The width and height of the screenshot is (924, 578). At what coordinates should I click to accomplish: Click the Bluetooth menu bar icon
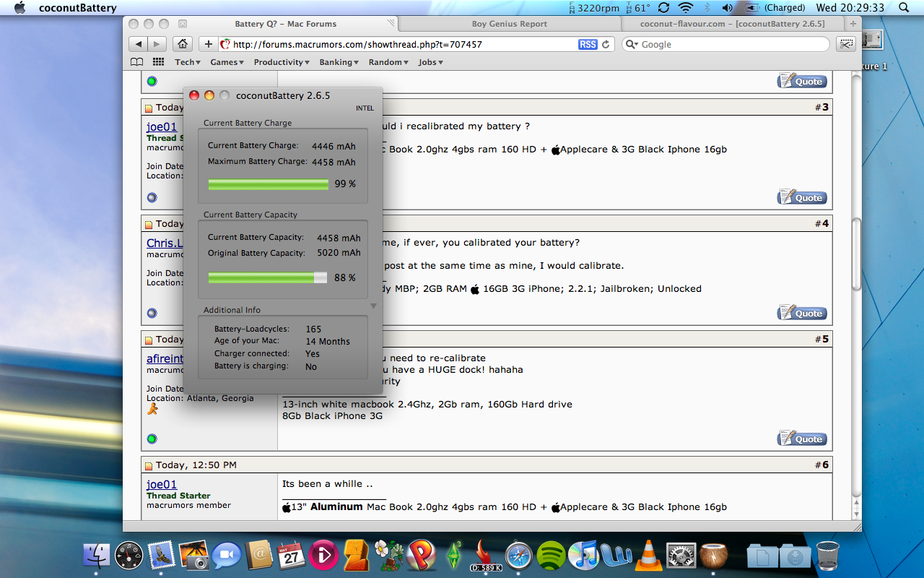[707, 8]
